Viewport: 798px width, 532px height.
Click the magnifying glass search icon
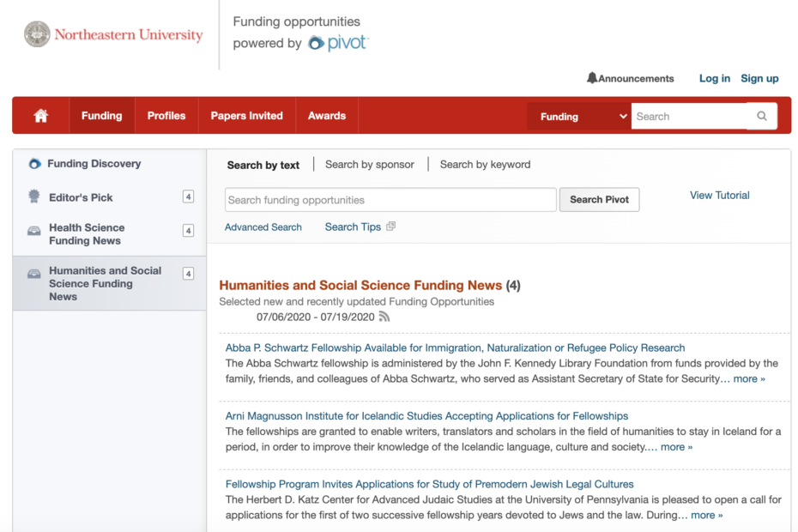point(761,116)
